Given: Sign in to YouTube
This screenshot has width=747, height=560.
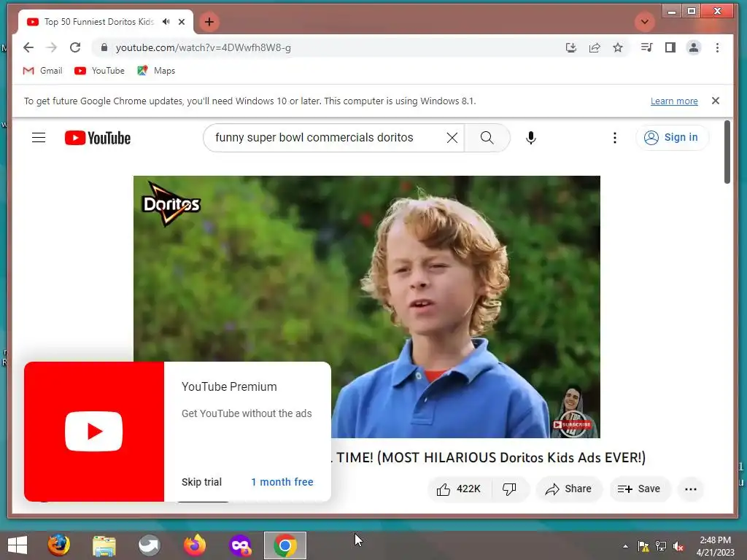Looking at the screenshot, I should pos(672,137).
